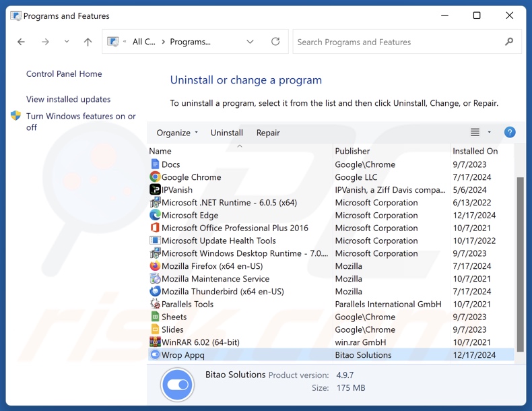The height and width of the screenshot is (411, 532).
Task: Click the Windows Desktop Runtime icon
Action: [x=155, y=253]
